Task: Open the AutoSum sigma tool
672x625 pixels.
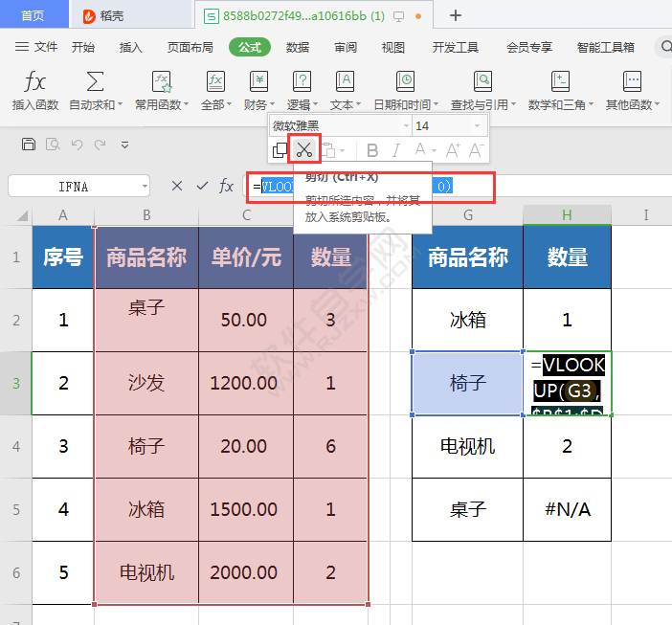Action: click(x=95, y=81)
